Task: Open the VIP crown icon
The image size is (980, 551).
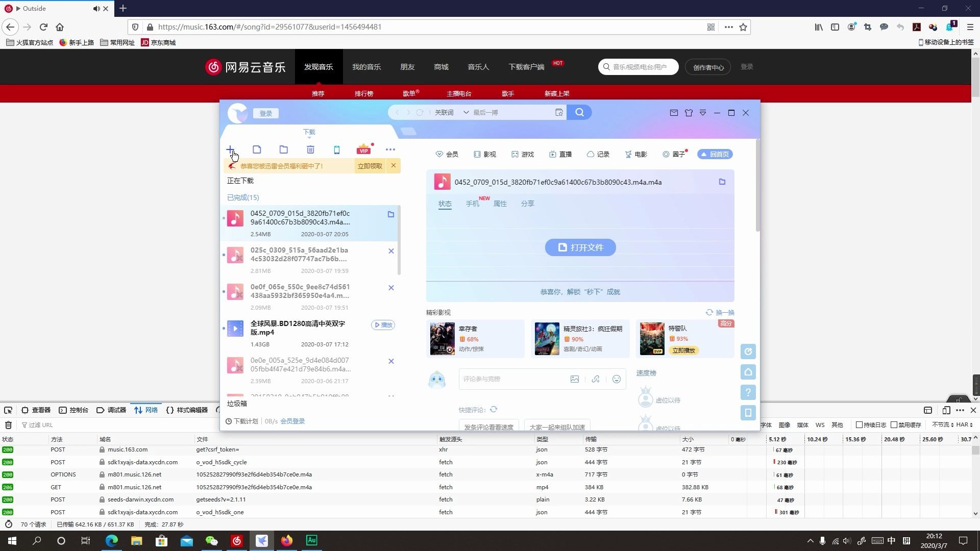Action: click(x=363, y=149)
